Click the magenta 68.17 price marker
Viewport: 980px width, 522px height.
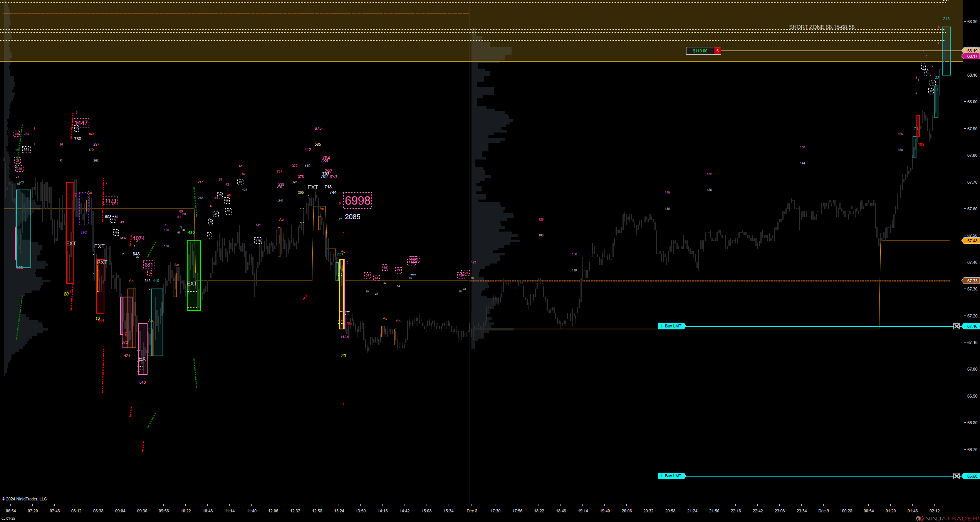tap(972, 56)
